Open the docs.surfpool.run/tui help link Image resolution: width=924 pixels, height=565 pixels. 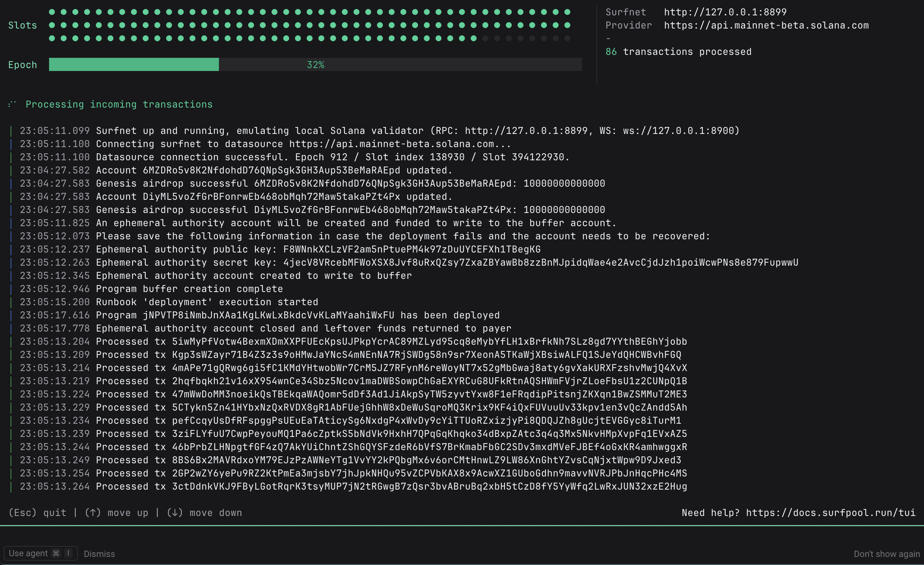(x=830, y=513)
